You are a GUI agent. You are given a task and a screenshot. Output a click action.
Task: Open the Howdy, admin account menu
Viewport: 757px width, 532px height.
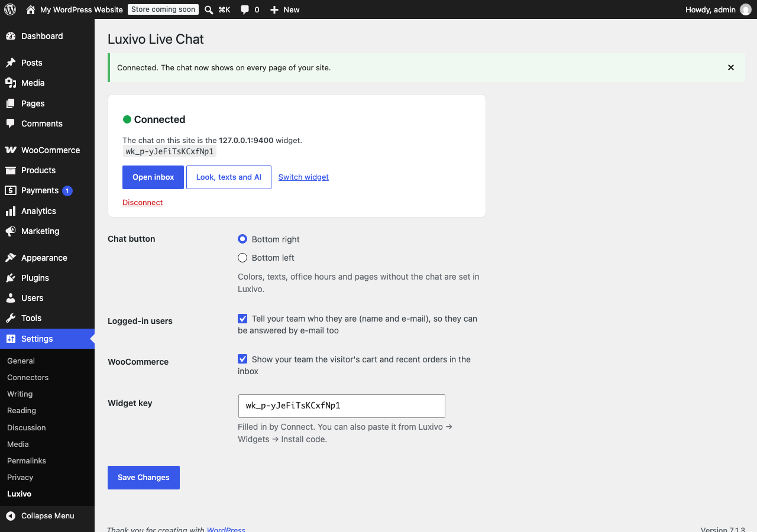click(x=718, y=9)
